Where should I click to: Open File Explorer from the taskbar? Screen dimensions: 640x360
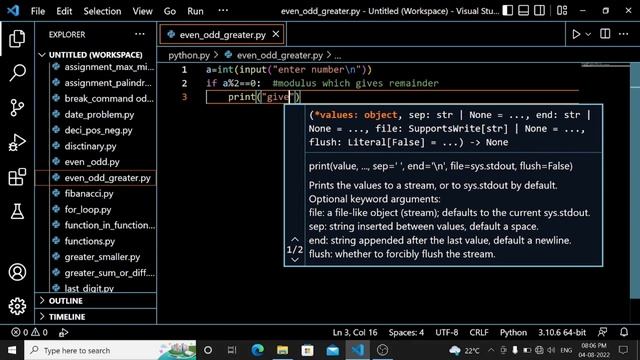point(282,350)
